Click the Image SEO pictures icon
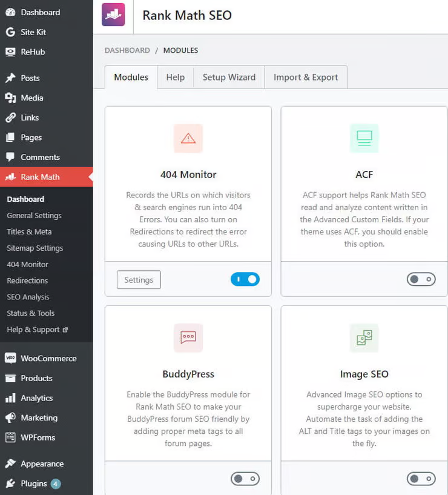The height and width of the screenshot is (495, 448). coord(364,337)
